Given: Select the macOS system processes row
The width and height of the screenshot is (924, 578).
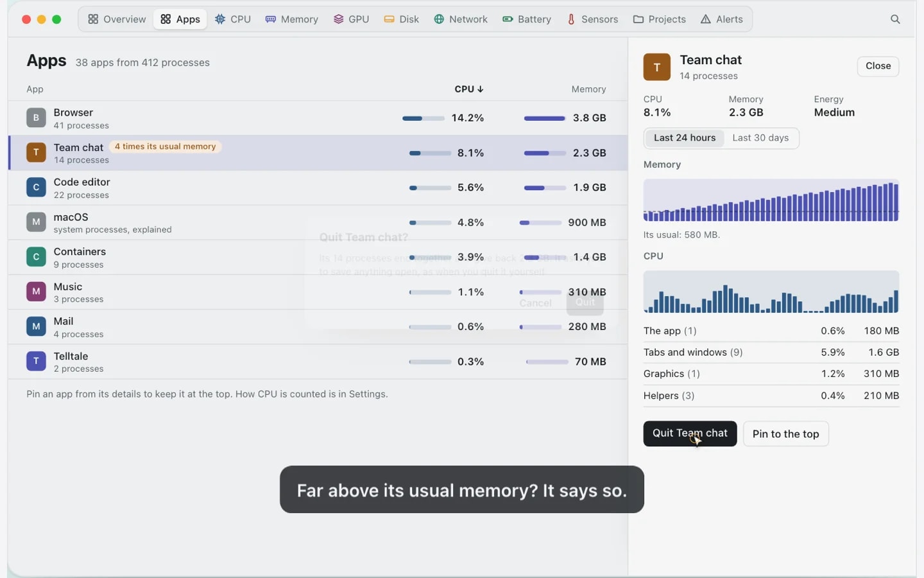Looking at the screenshot, I should coord(318,223).
